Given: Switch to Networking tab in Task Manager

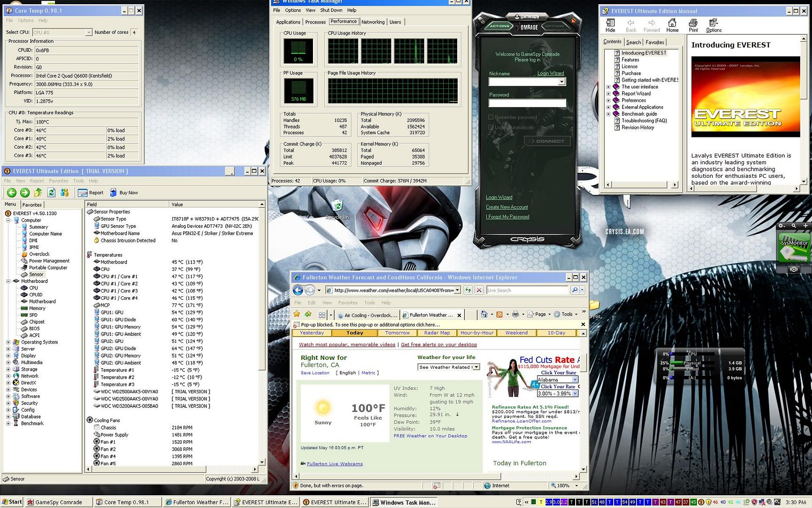Looking at the screenshot, I should pos(373,22).
